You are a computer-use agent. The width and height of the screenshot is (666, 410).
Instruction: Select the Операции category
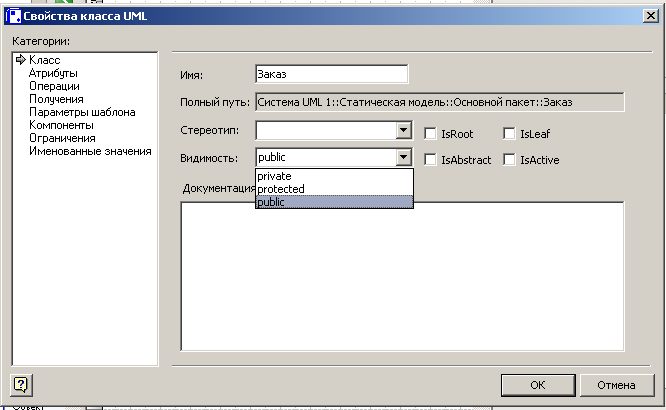coord(54,86)
